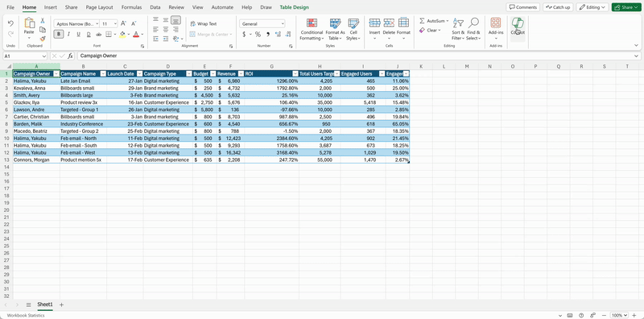The image size is (644, 319).
Task: Decrease indent in Alignment group
Action: [155, 39]
